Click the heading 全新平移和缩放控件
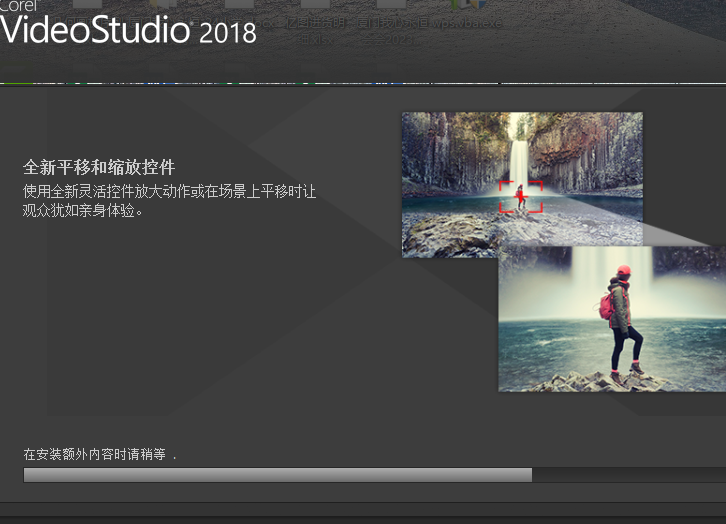 [x=99, y=167]
